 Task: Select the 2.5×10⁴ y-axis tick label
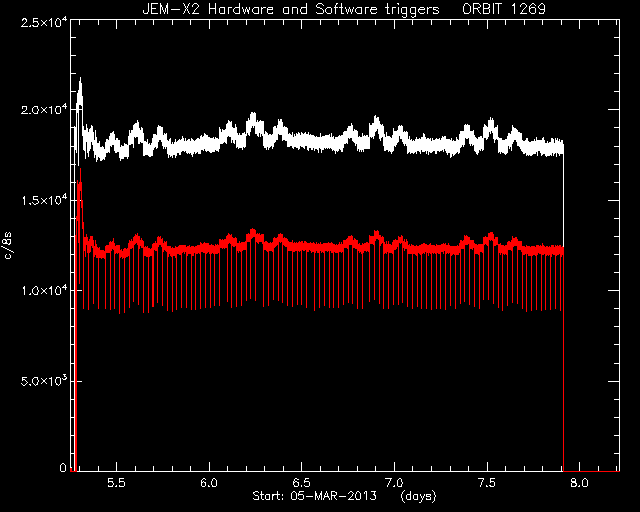[44, 21]
